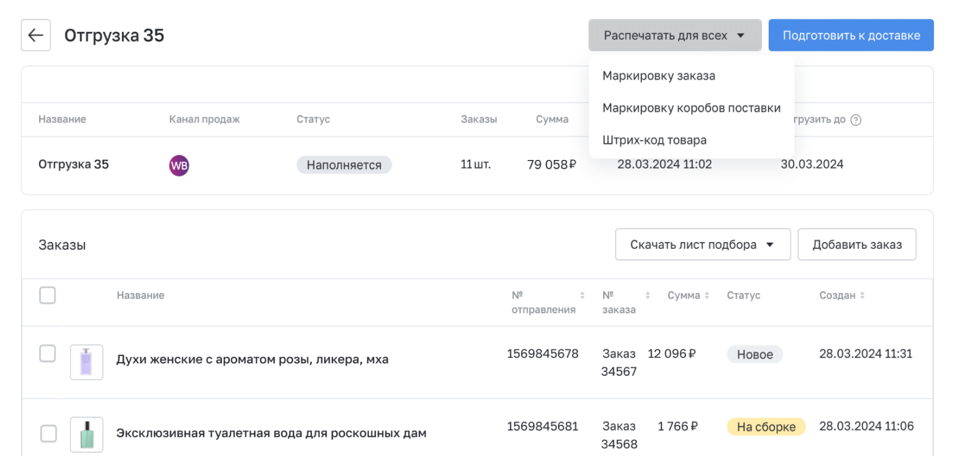Screen dimensions: 980x456
Task: Check the box for Духи женские order
Action: coord(47,354)
